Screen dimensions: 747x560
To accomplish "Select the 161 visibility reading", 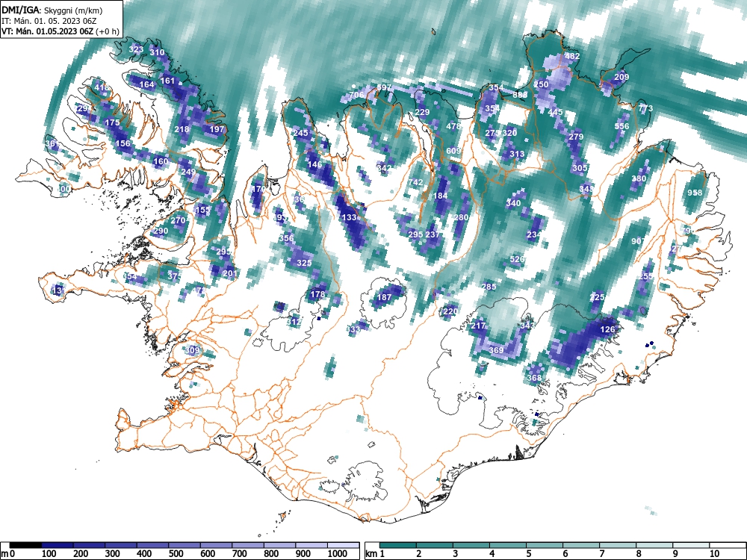I will pos(167,81).
